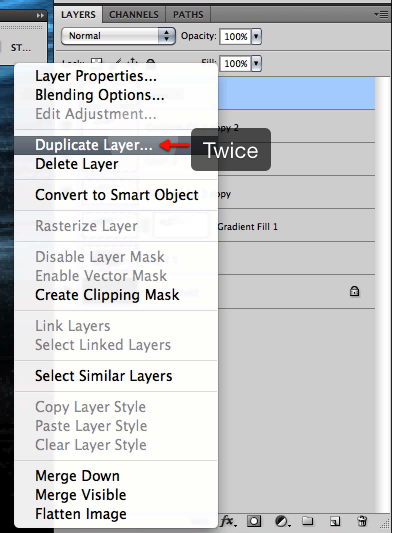Choose Convert to Smart Object

coord(116,195)
